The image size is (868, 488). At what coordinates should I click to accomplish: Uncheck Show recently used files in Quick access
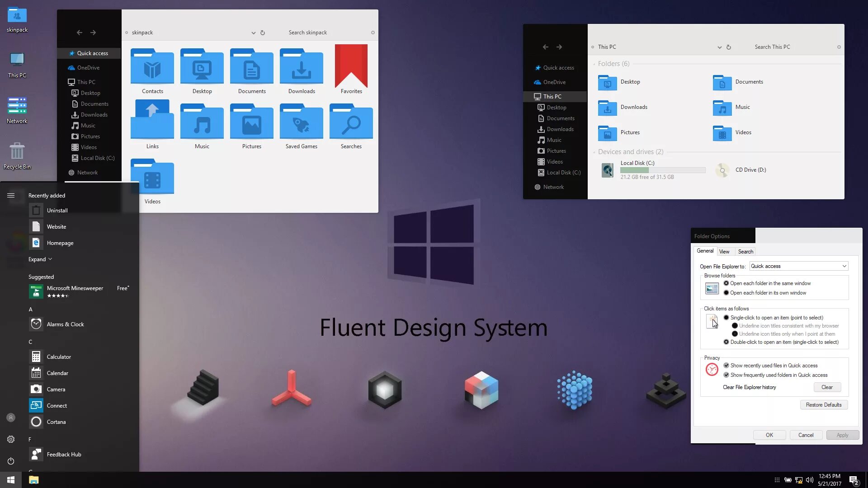coord(726,366)
